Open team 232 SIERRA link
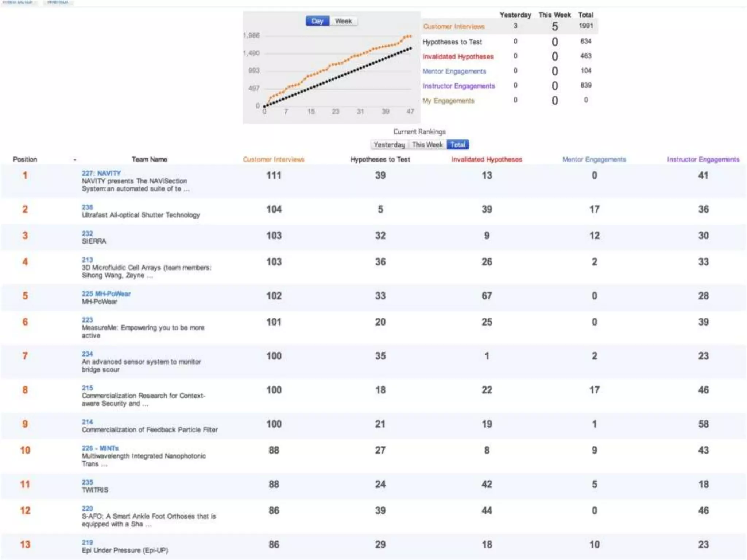This screenshot has height=560, width=747. coord(87,233)
